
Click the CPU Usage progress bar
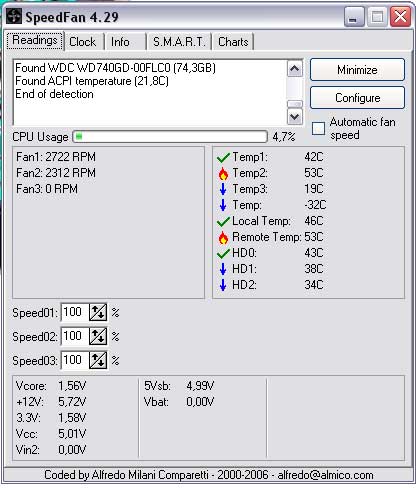pyautogui.click(x=170, y=137)
